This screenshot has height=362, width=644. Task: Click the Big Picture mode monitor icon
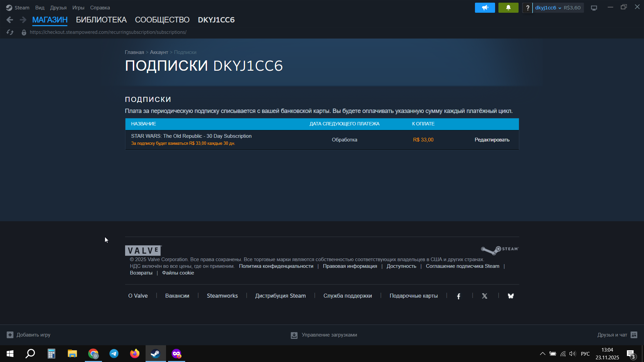(594, 8)
